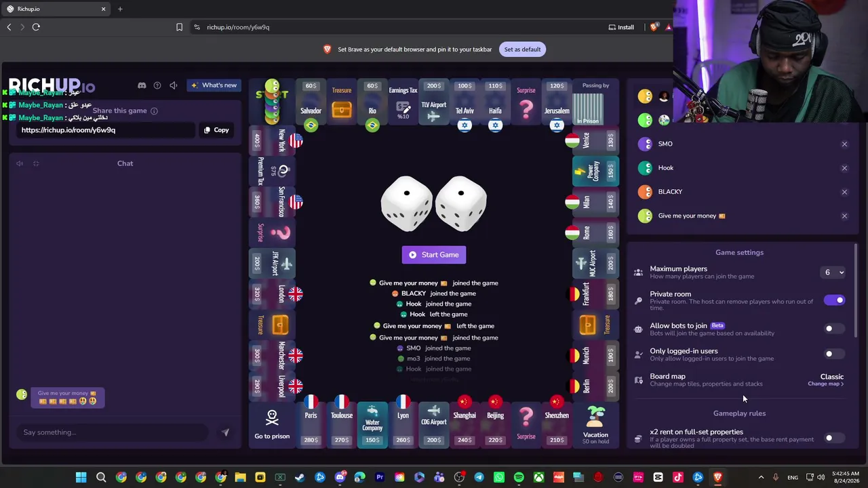
Task: Open Windows taskbar Search
Action: click(101, 478)
